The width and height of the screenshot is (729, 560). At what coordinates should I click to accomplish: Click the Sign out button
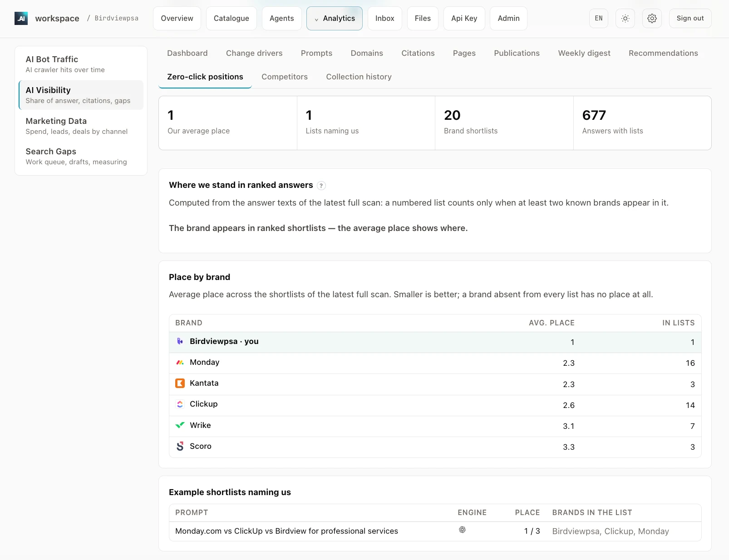[690, 19]
